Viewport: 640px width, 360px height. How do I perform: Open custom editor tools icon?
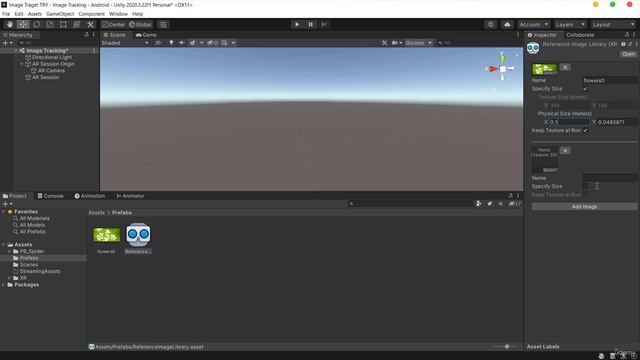point(91,24)
